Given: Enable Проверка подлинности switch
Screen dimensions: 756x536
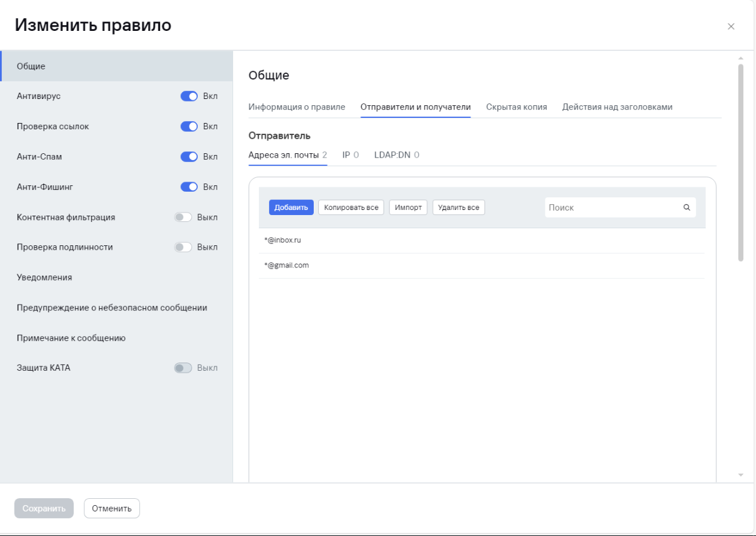Looking at the screenshot, I should [183, 247].
